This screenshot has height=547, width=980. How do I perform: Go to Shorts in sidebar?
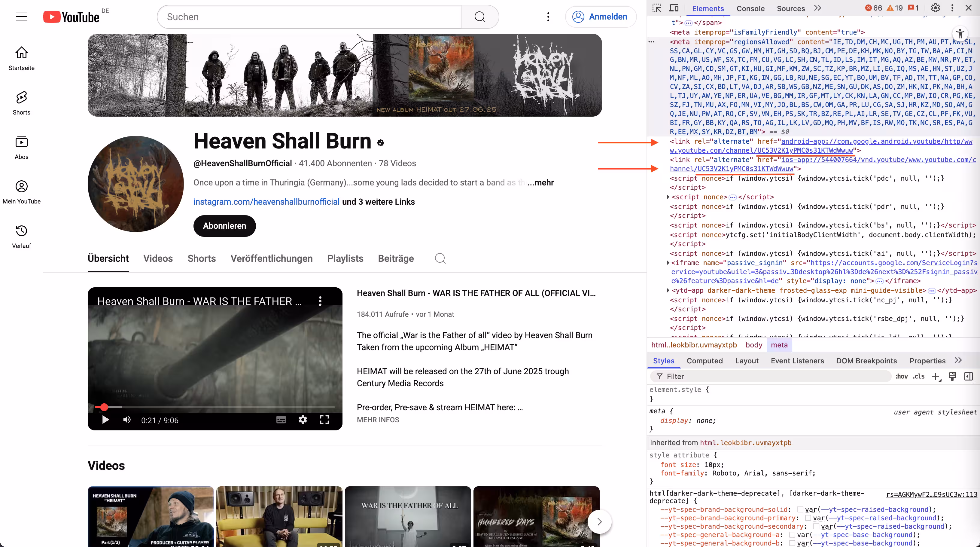pos(21,103)
